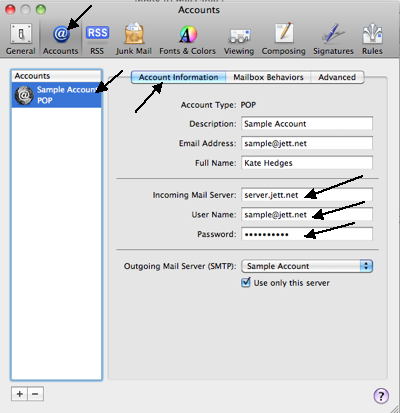Open help with question mark button
This screenshot has height=413, width=400.
[x=381, y=396]
